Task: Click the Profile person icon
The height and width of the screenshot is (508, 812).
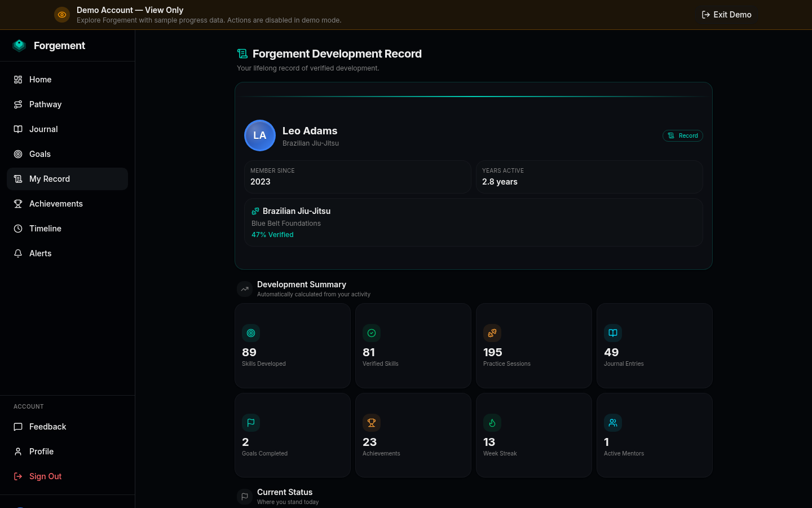Action: 18,452
